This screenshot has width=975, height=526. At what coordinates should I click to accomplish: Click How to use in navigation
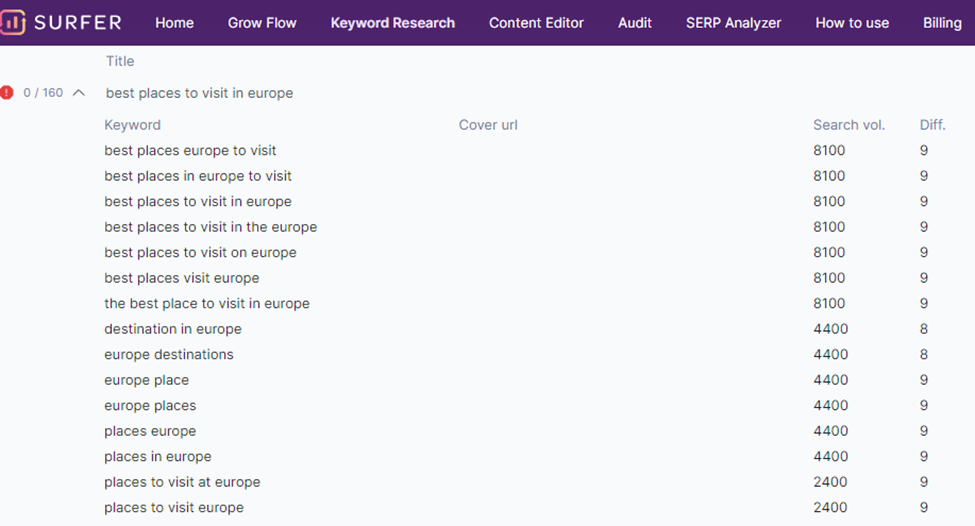852,23
